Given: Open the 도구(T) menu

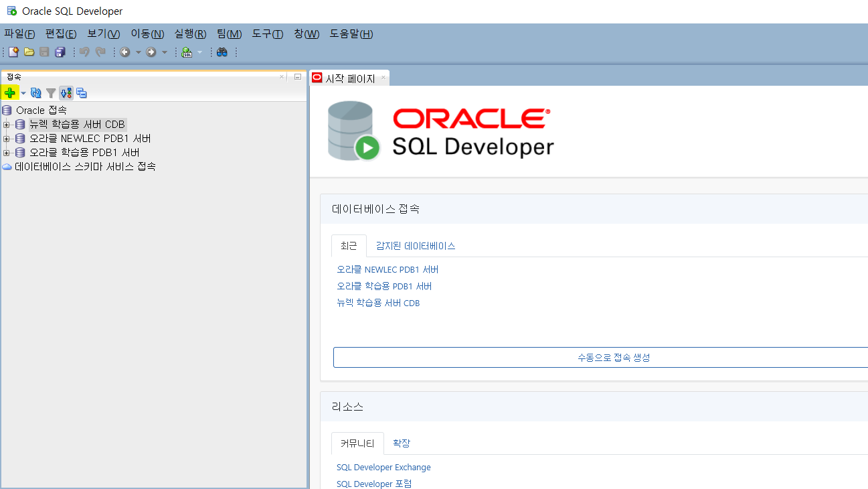Looking at the screenshot, I should pos(268,34).
